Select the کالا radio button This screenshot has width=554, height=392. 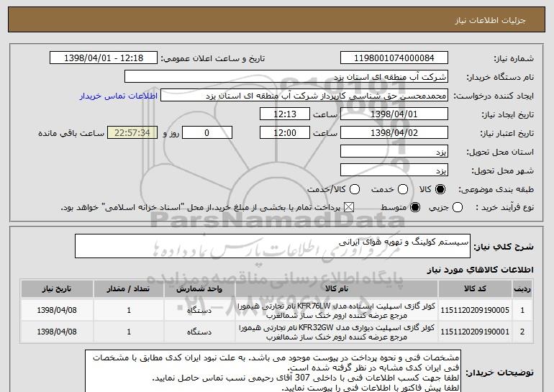(440, 190)
